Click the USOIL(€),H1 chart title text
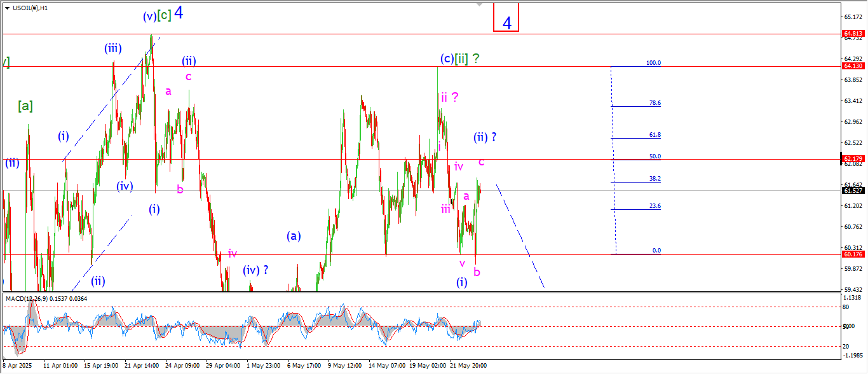Viewport: 868px width, 374px height. [x=29, y=8]
